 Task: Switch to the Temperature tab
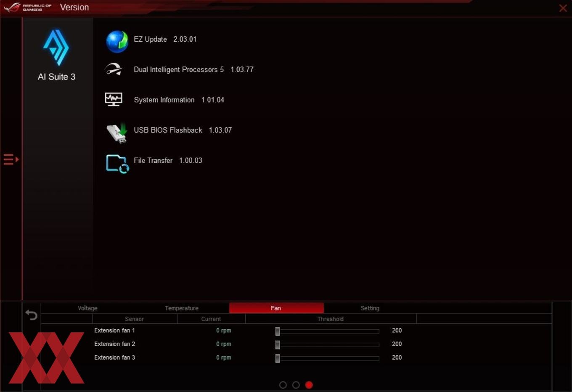(x=182, y=308)
